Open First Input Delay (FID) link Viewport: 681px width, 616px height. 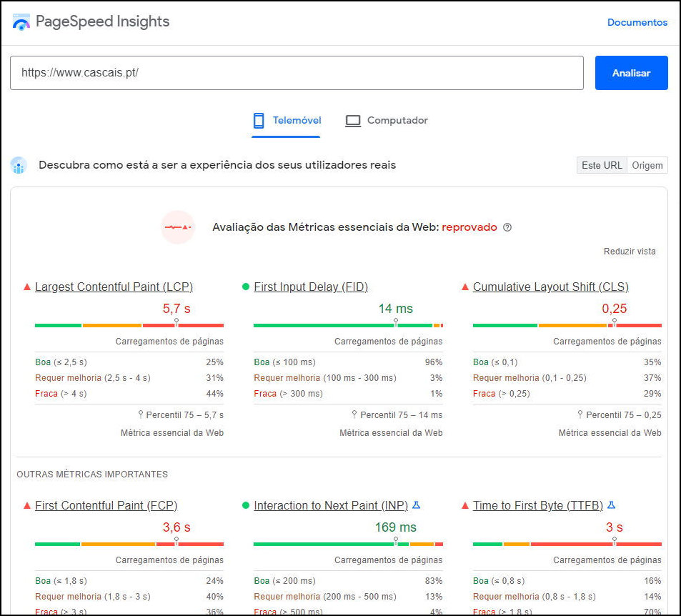pyautogui.click(x=311, y=287)
